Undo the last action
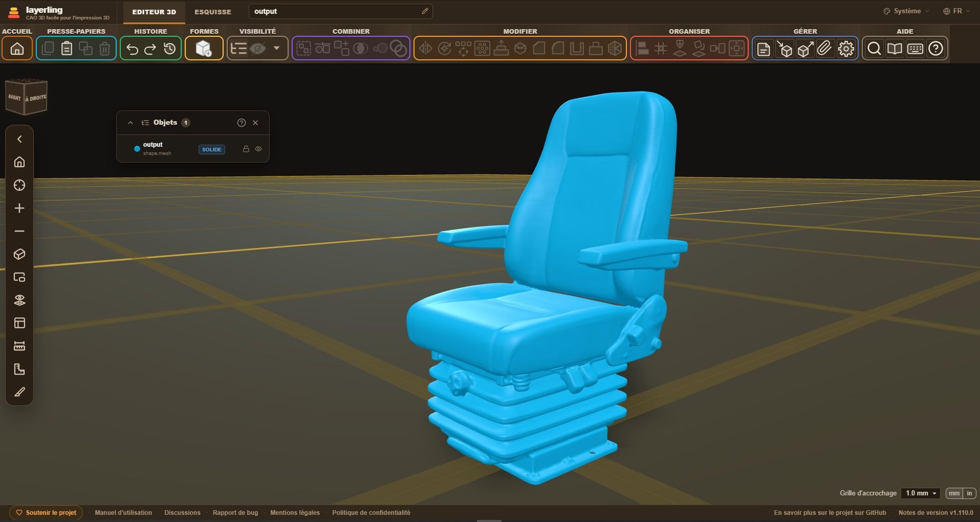The height and width of the screenshot is (522, 980). pos(132,49)
